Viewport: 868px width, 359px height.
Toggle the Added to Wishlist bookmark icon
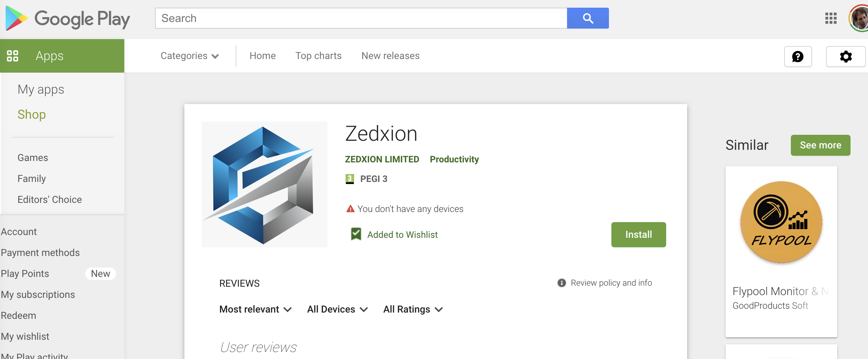pos(356,234)
